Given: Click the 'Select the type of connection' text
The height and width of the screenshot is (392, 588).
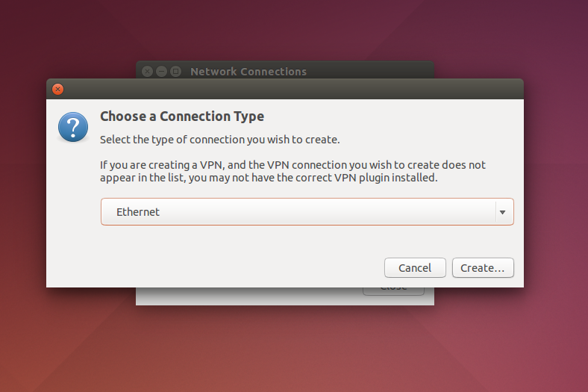Looking at the screenshot, I should click(x=219, y=140).
